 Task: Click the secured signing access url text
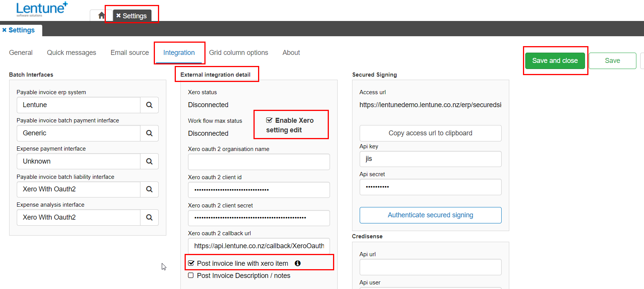tap(430, 105)
